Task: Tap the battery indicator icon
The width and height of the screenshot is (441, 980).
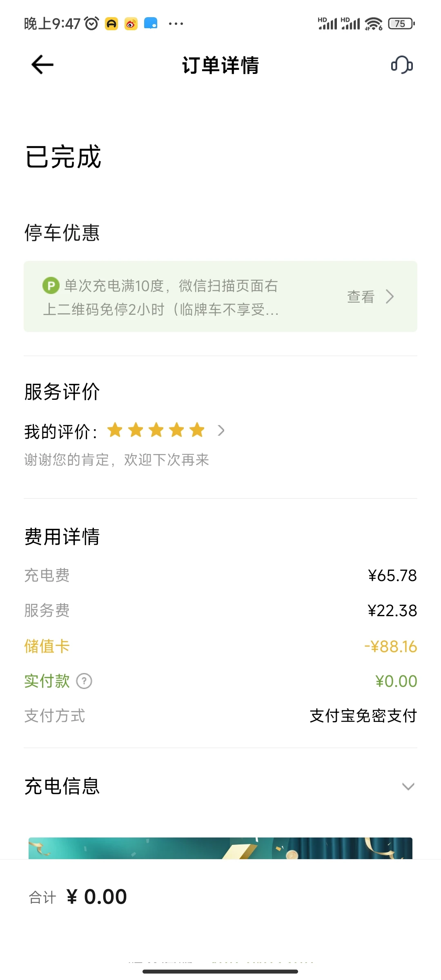Action: tap(401, 24)
